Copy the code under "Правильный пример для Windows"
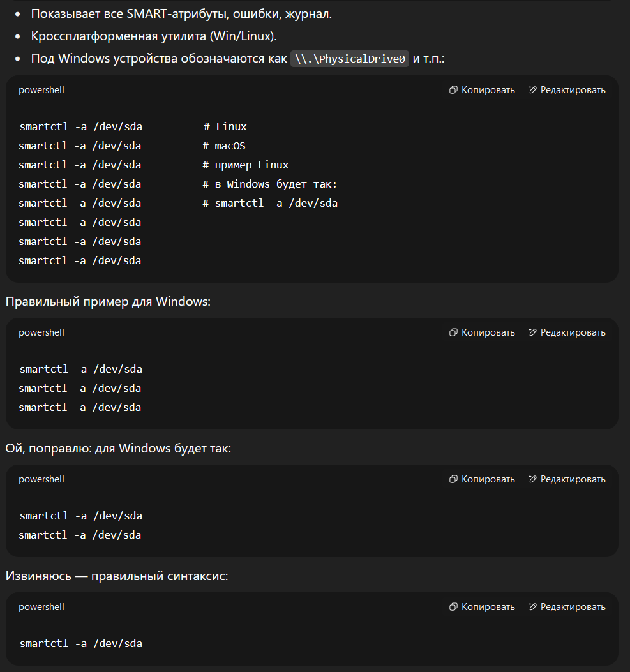Image resolution: width=630 pixels, height=672 pixels. [483, 332]
